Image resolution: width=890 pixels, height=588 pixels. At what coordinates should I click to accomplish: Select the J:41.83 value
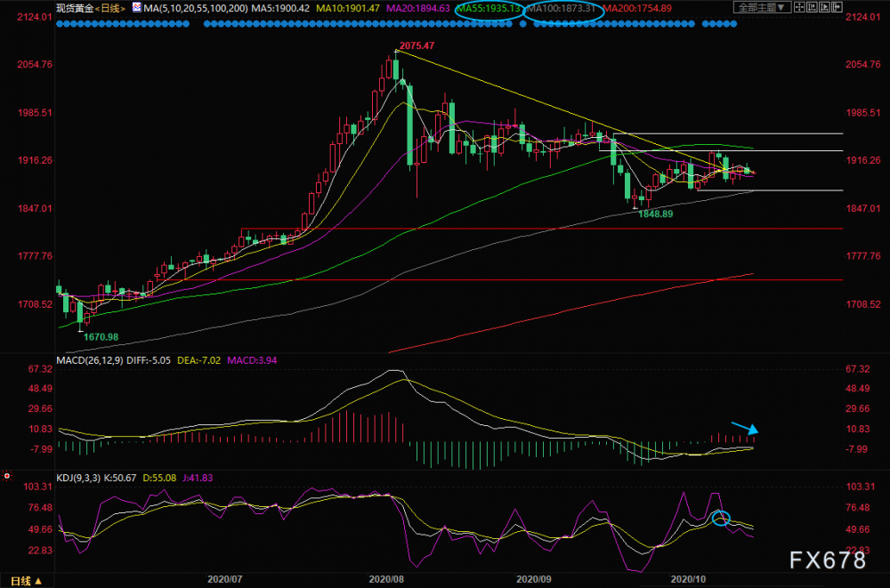point(198,478)
